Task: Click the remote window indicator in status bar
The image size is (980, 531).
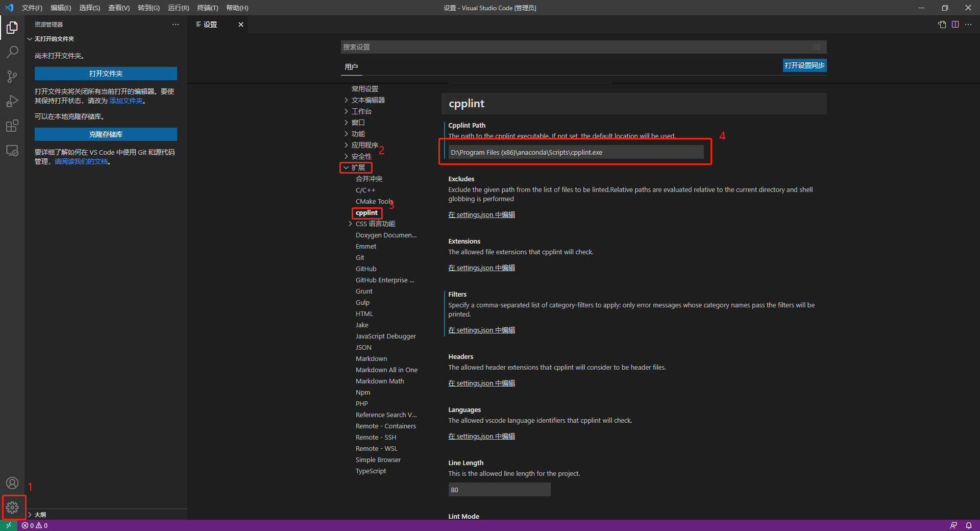Action: (9, 525)
